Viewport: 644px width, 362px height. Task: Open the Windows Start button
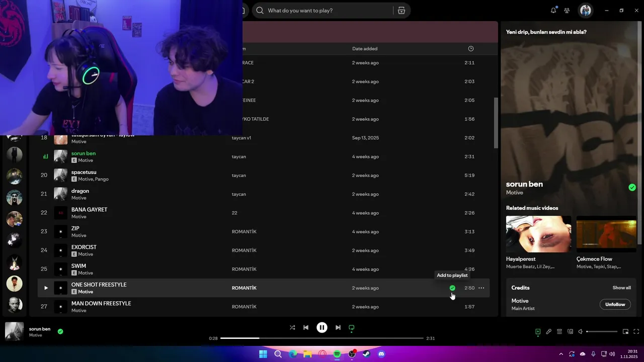click(263, 354)
